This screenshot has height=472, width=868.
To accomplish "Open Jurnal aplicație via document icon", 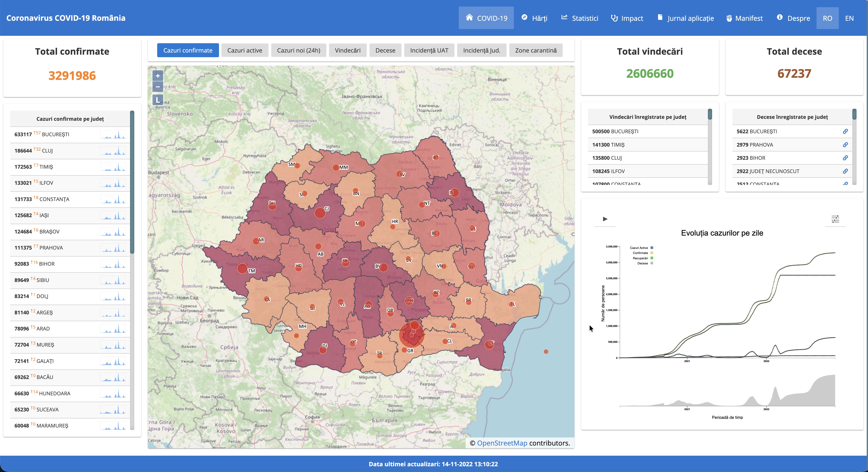I will click(660, 18).
